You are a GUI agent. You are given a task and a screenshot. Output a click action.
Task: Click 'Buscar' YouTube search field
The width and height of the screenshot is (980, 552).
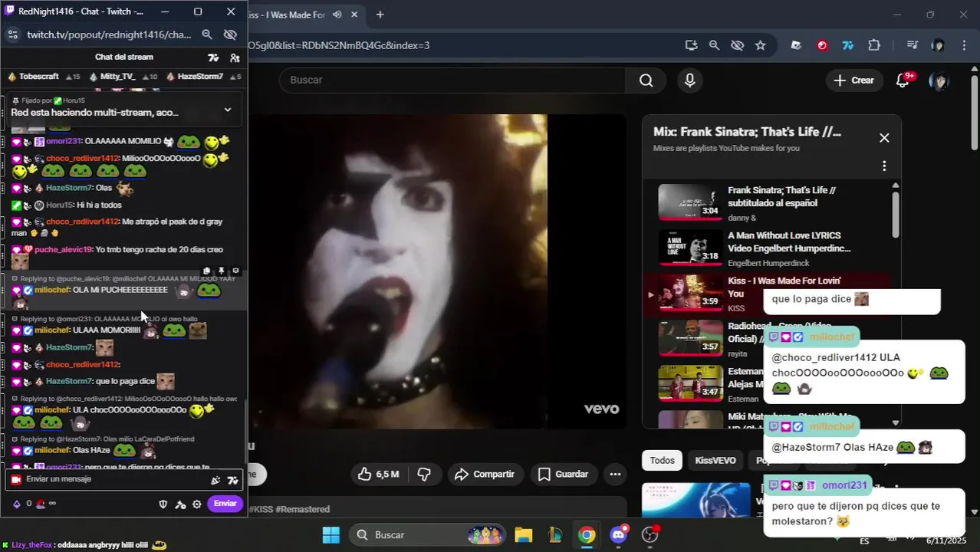pyautogui.click(x=452, y=80)
